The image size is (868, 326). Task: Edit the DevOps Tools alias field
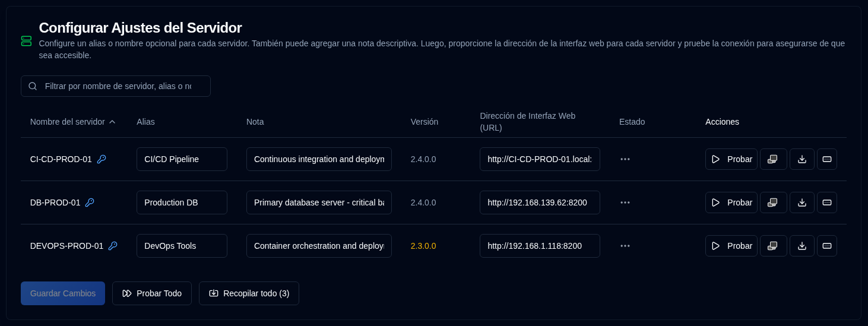point(182,246)
